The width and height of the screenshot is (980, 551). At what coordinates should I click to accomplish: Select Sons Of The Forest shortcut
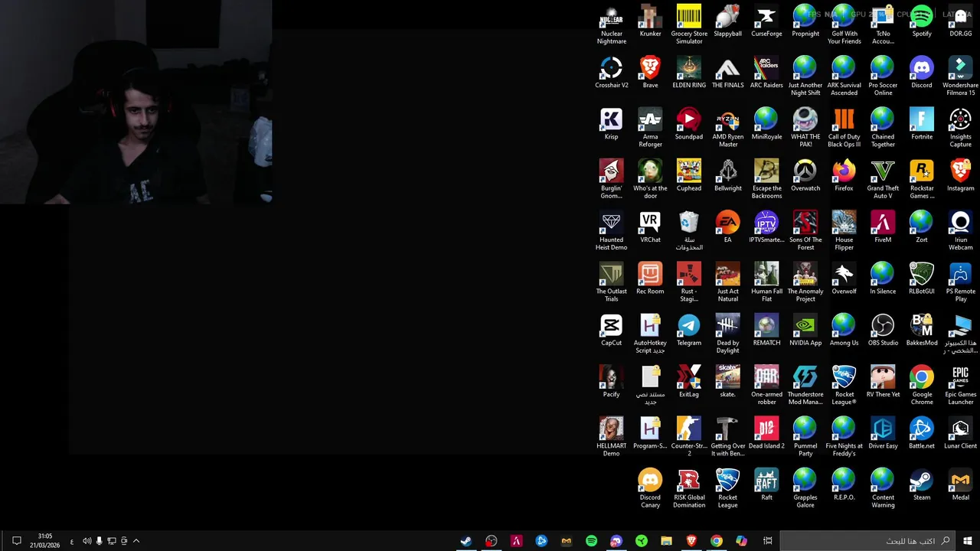pos(805,230)
